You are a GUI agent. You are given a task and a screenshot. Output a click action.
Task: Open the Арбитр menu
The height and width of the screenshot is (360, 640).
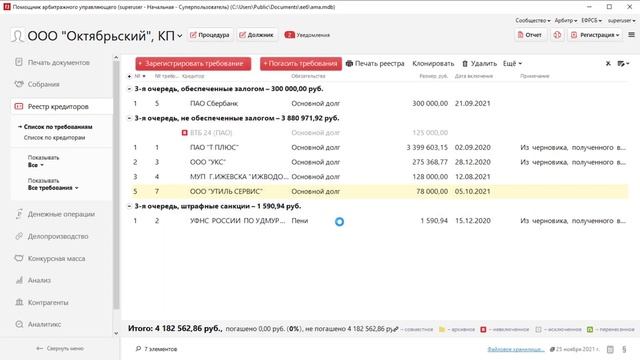566,20
